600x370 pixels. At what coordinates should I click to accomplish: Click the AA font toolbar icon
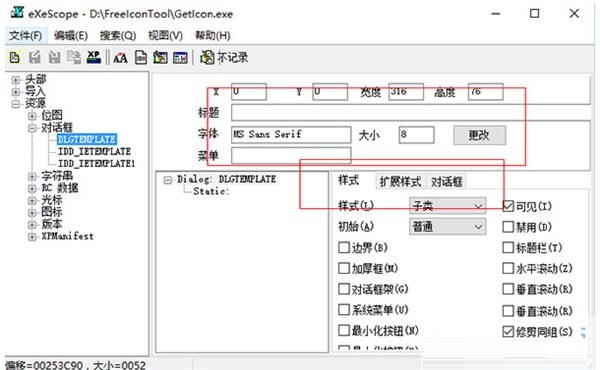(x=120, y=58)
